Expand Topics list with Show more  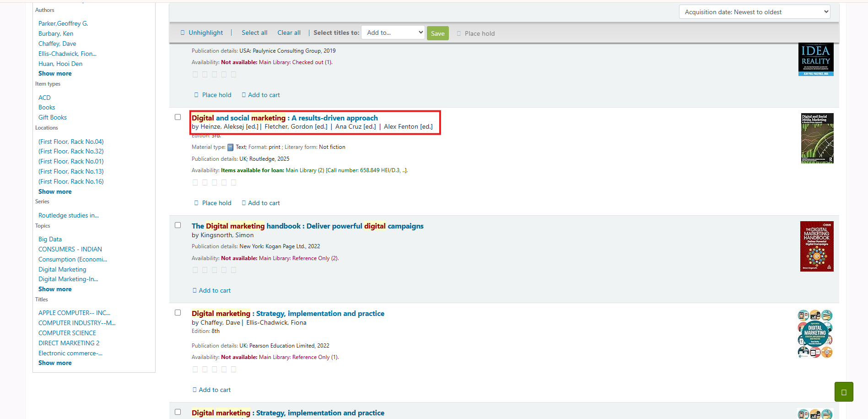click(55, 289)
